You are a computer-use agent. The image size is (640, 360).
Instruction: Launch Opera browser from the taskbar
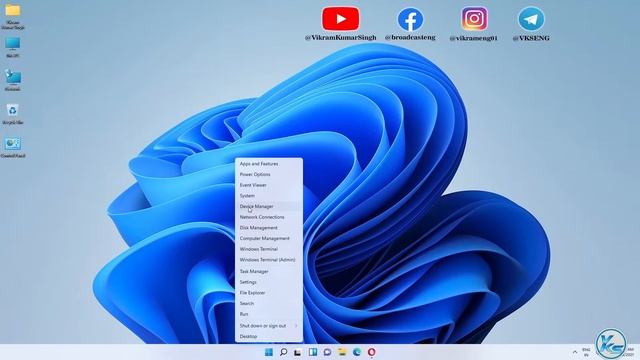pyautogui.click(x=371, y=352)
